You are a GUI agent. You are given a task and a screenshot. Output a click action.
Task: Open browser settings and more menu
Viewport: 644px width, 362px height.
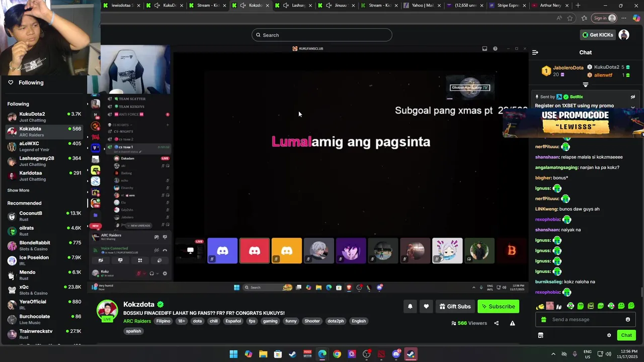624,18
